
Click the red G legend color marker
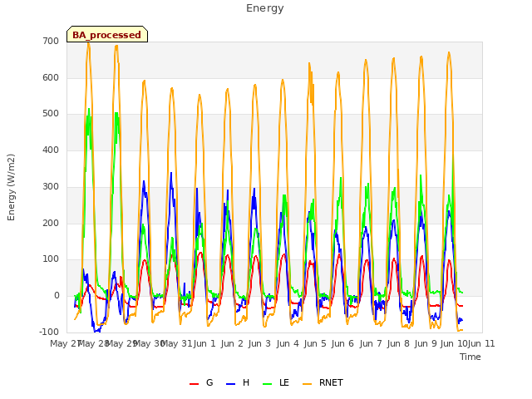[194, 384]
